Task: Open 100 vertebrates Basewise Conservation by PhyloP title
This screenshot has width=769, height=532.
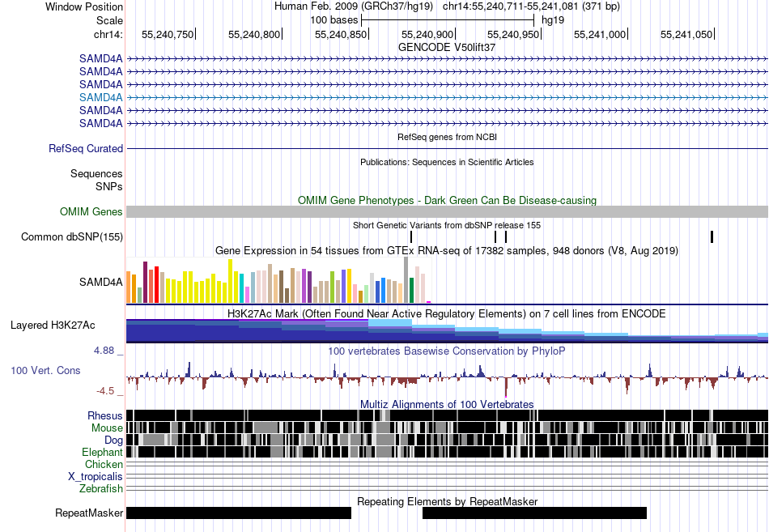Action: [x=447, y=351]
